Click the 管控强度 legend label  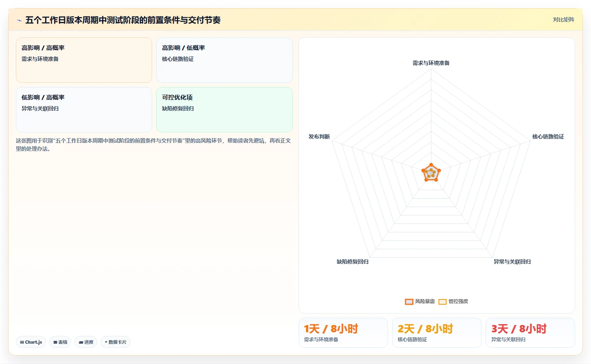(x=458, y=301)
